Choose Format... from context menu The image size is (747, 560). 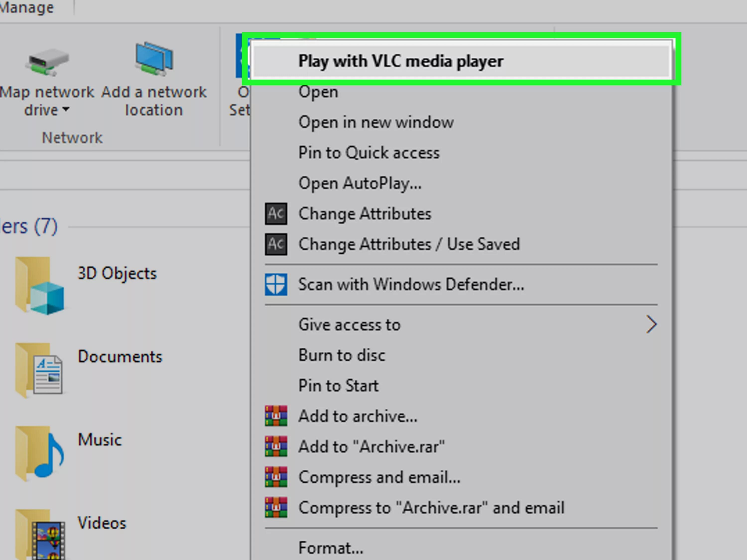point(331,548)
